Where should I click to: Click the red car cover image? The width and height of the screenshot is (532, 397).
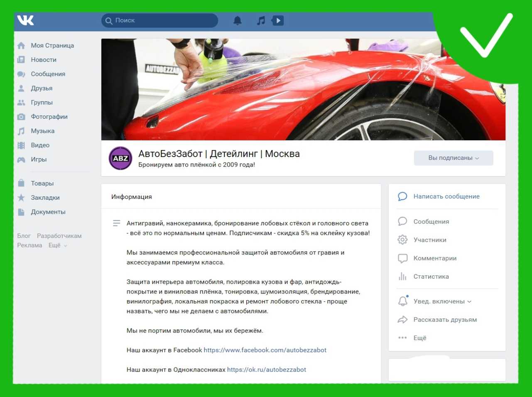coord(303,89)
